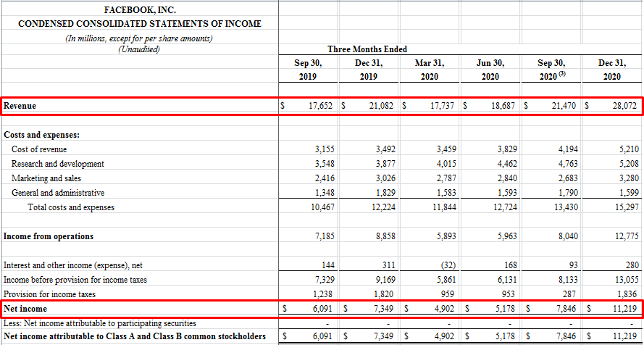Select Dec 31 2019 revenue value 21,082
This screenshot has width=644, height=345.
[382, 106]
